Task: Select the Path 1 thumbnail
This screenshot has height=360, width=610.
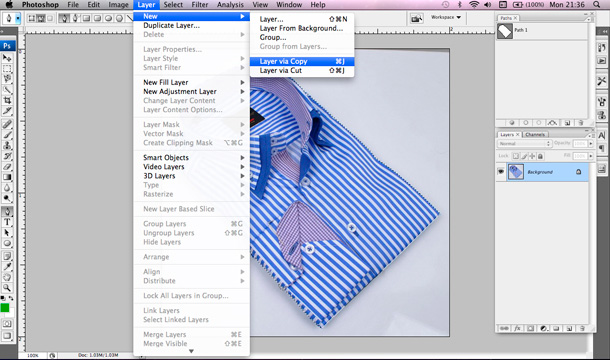Action: 505,31
